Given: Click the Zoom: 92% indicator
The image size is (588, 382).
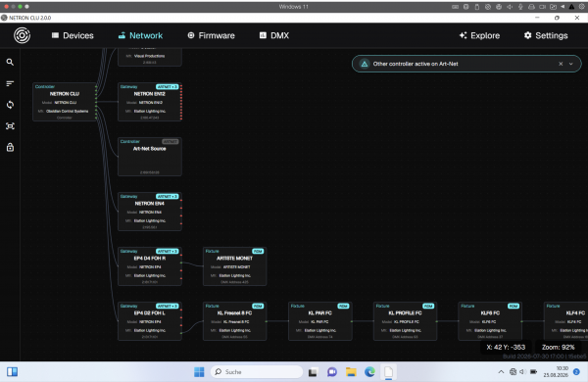Looking at the screenshot, I should pyautogui.click(x=558, y=347).
